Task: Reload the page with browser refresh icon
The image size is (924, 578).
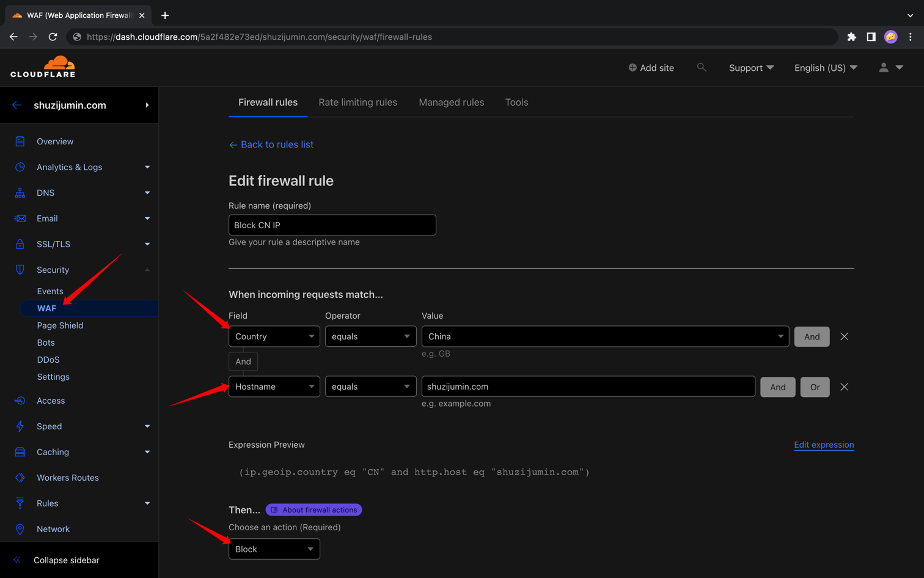Action: (53, 37)
